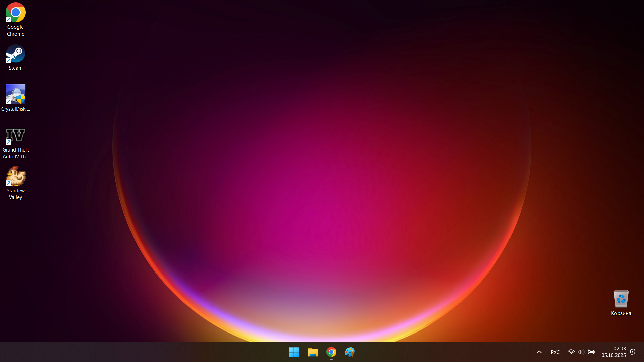Select the Grand Theft Auto IV shortcut icon
The width and height of the screenshot is (644, 362).
[x=15, y=135]
